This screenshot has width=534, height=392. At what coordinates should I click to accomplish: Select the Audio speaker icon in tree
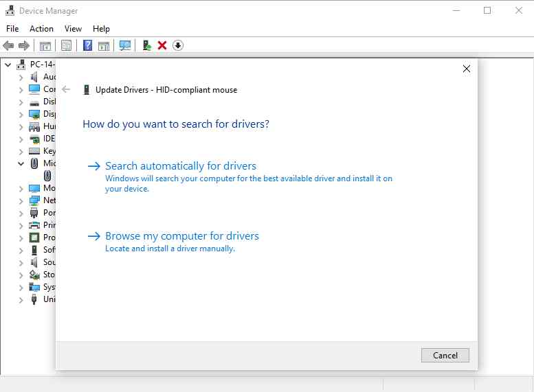(x=34, y=77)
